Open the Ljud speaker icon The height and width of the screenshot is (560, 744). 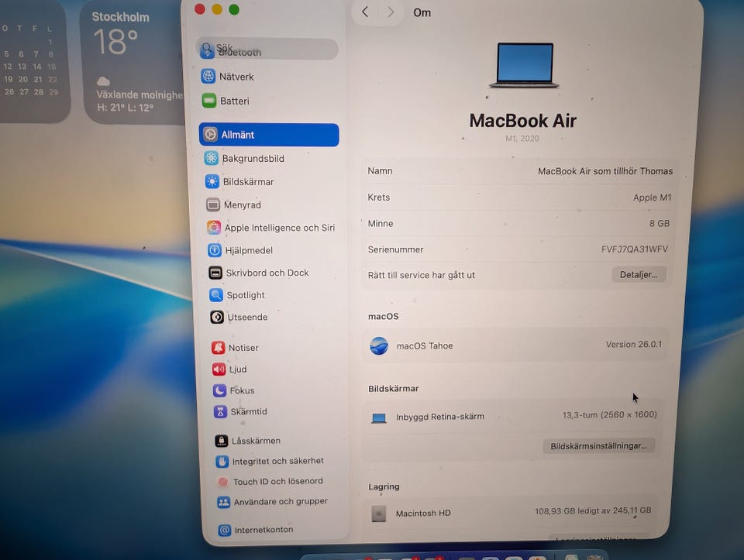[x=219, y=369]
